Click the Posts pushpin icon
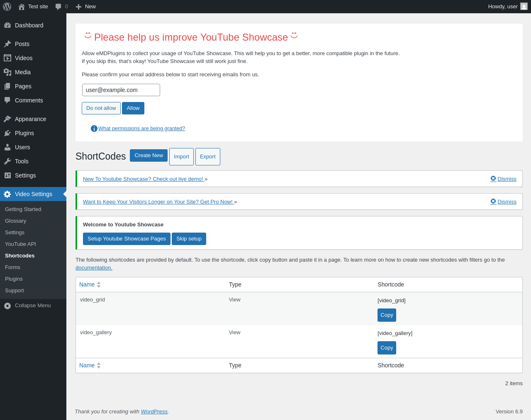This screenshot has height=420, width=531. tap(7, 44)
